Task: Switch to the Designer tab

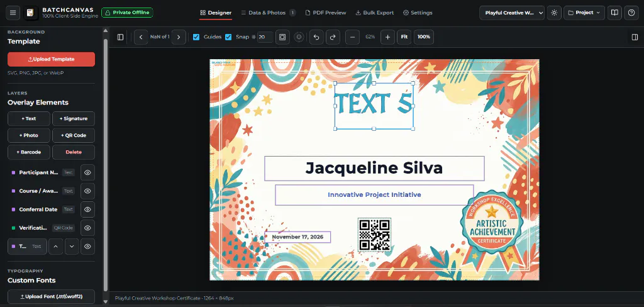Action: tap(216, 13)
